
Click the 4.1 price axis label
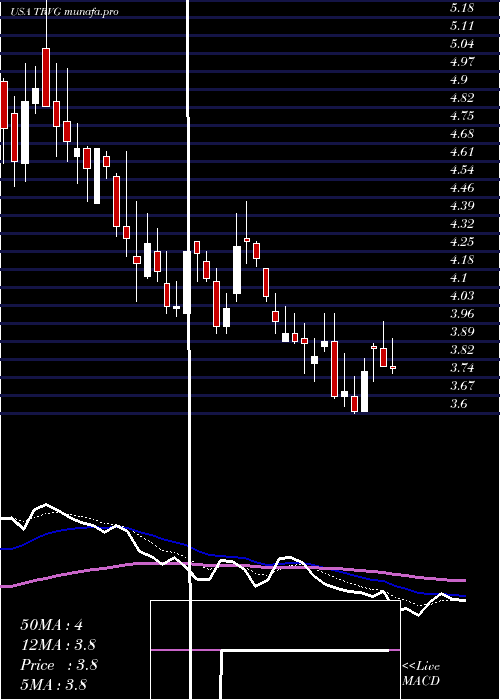(x=458, y=278)
